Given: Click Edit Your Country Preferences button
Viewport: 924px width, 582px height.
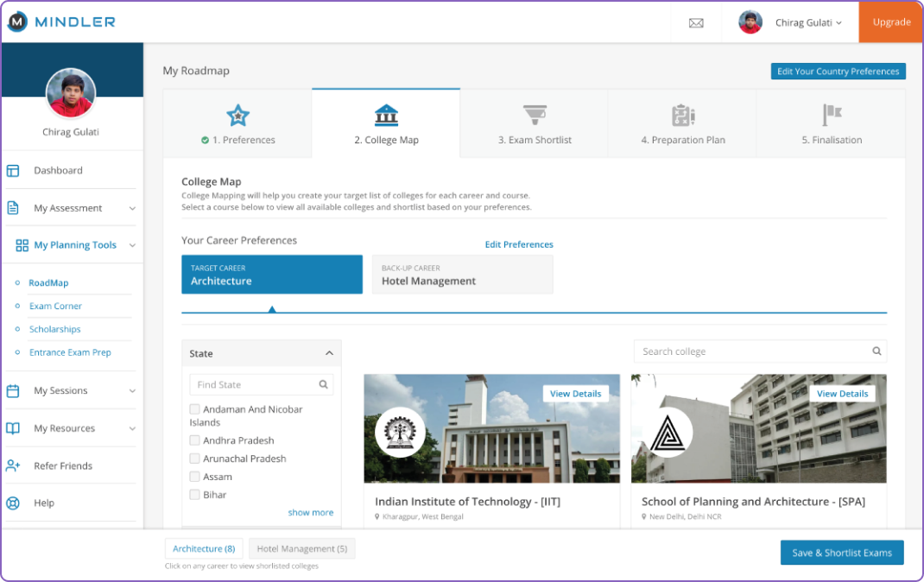Looking at the screenshot, I should (x=838, y=72).
